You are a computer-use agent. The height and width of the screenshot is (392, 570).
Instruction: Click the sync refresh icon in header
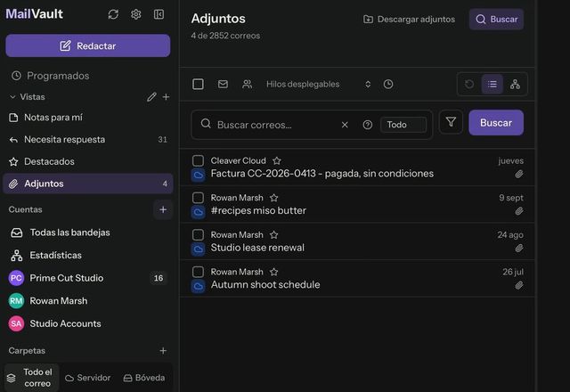(x=113, y=14)
